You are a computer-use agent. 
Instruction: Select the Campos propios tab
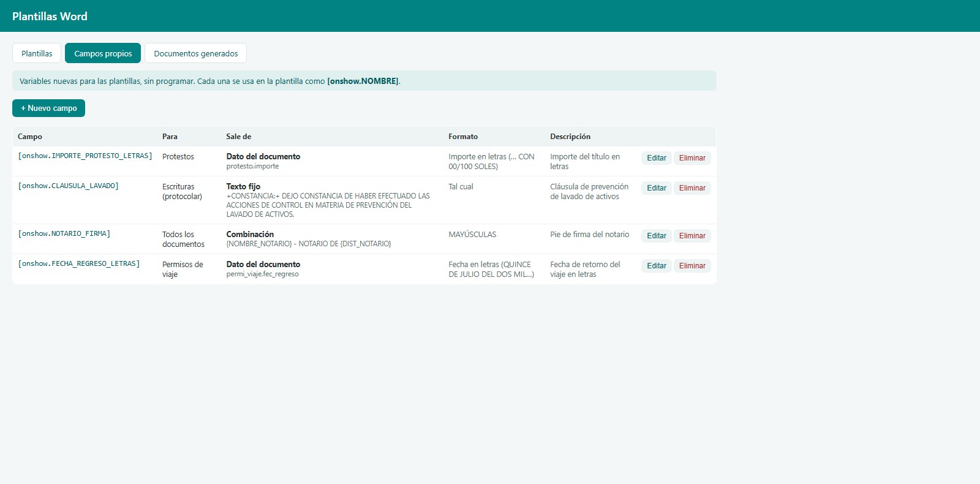point(103,53)
